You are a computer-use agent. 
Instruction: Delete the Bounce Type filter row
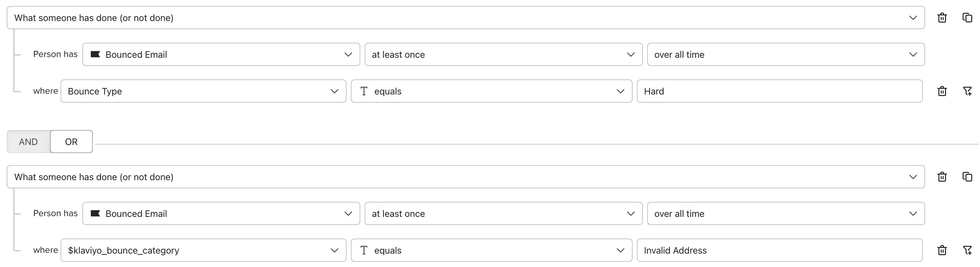point(942,91)
